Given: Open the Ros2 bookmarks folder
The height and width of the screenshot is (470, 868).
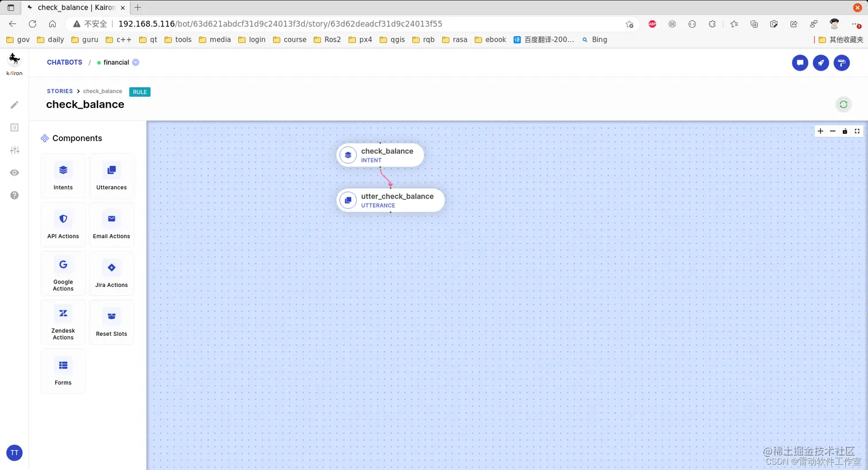Looking at the screenshot, I should [327, 40].
